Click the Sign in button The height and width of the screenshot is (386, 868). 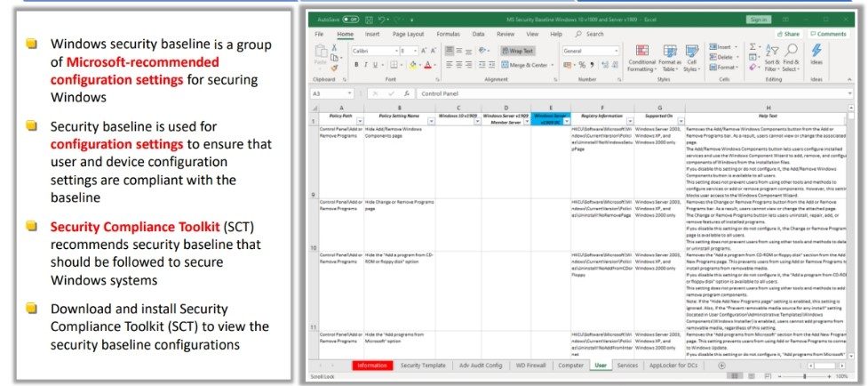tap(759, 20)
